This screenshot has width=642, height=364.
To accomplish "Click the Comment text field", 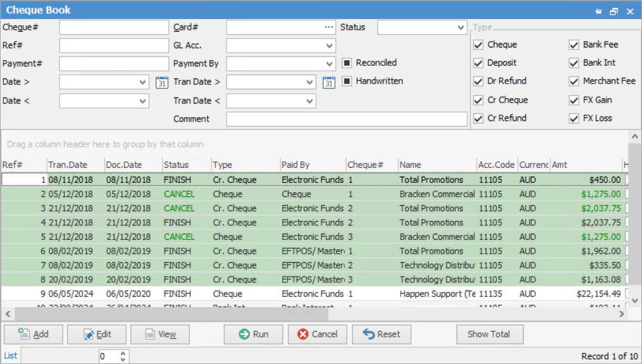I will click(x=346, y=119).
